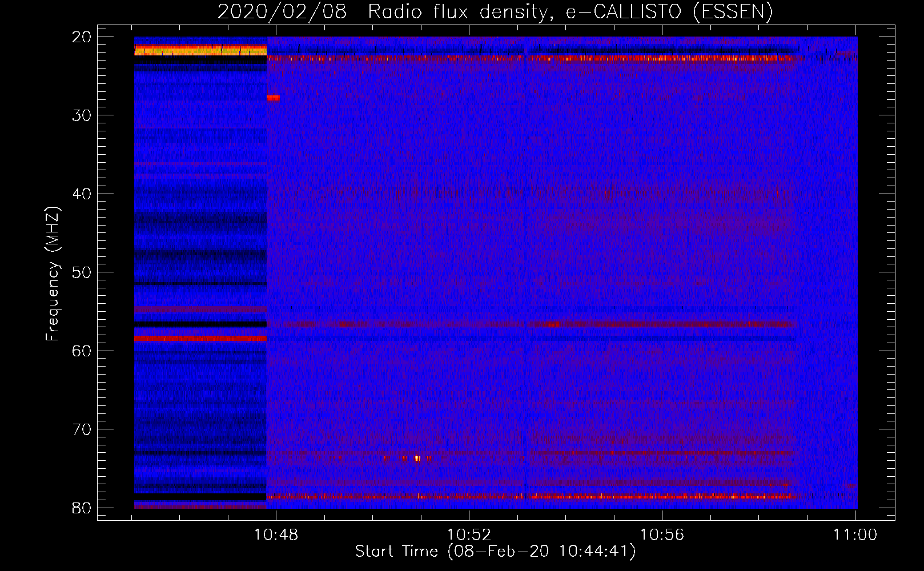Click the plot title e-CALLISTO (ESSEN)

(x=669, y=11)
